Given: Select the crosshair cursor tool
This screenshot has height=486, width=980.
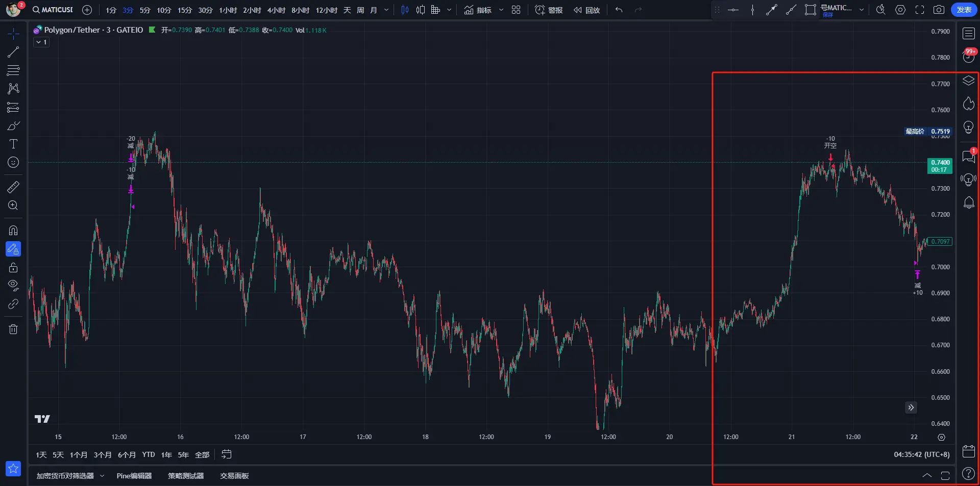Looking at the screenshot, I should (13, 34).
